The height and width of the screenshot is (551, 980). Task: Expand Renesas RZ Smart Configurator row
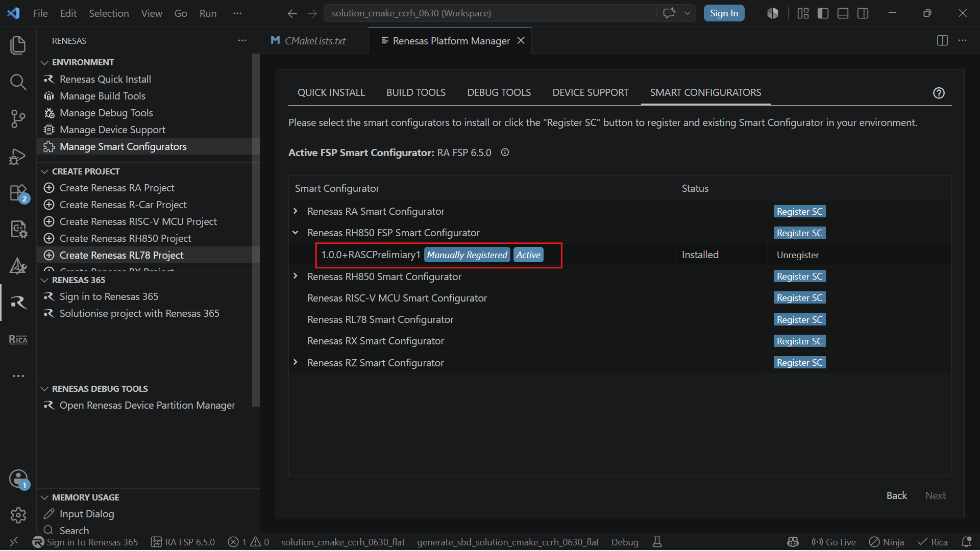pos(296,362)
